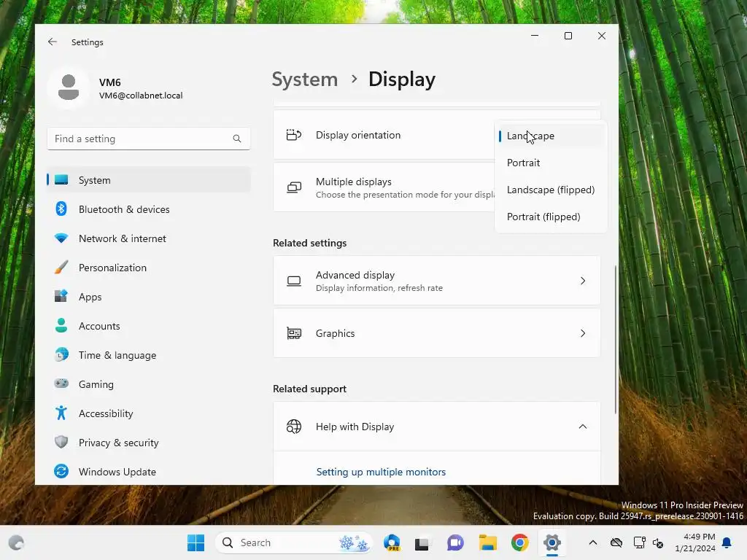Go to Network & internet settings
747x560 pixels.
149,238
